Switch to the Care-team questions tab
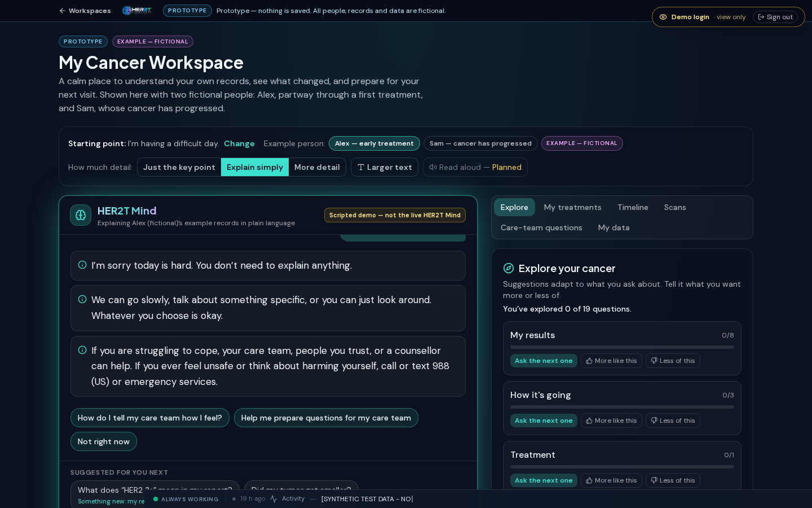Viewport: 812px width, 508px height. (x=541, y=227)
